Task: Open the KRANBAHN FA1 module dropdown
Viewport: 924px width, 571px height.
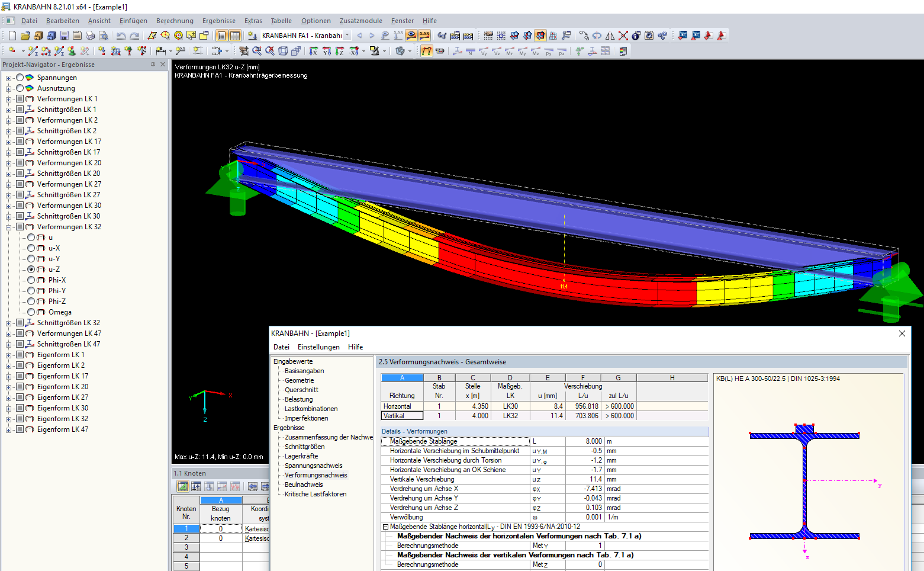Action: point(347,36)
